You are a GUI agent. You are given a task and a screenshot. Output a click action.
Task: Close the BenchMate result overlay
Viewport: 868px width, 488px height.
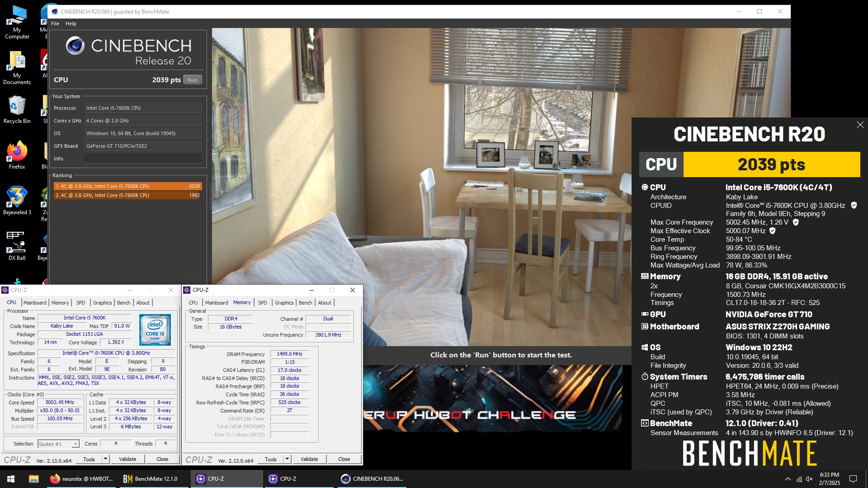pos(860,125)
